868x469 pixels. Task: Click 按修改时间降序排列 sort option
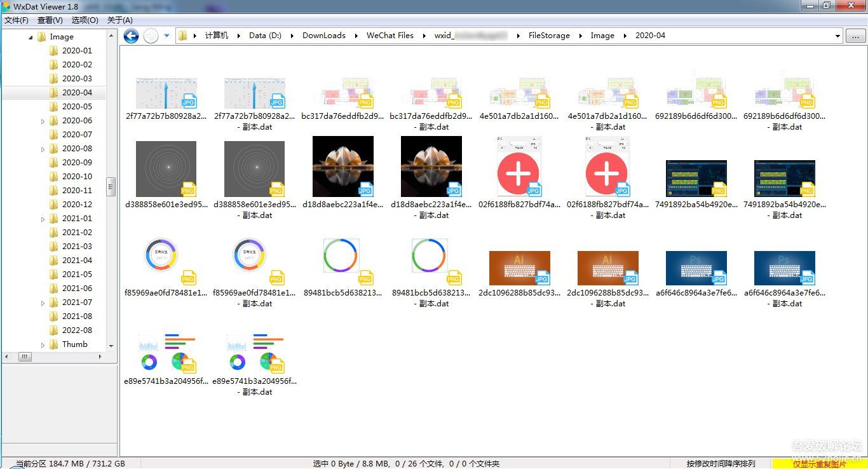721,464
